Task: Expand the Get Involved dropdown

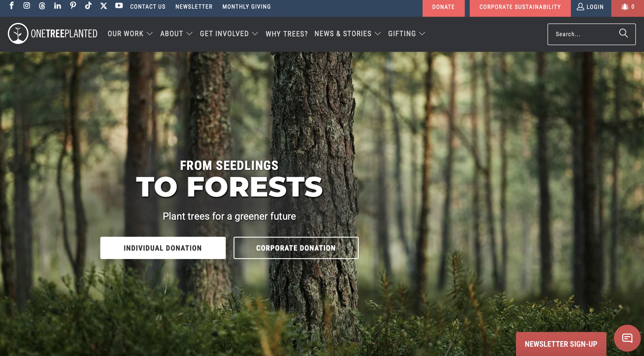Action: 229,34
